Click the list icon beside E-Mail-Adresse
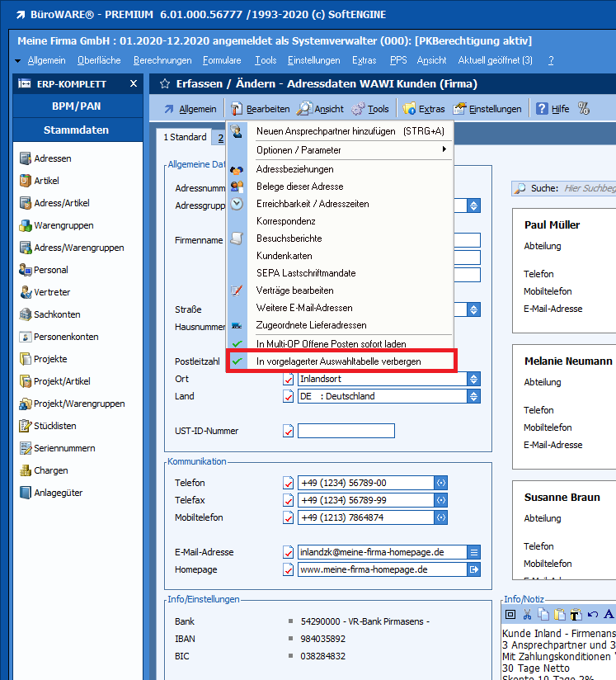 [474, 552]
